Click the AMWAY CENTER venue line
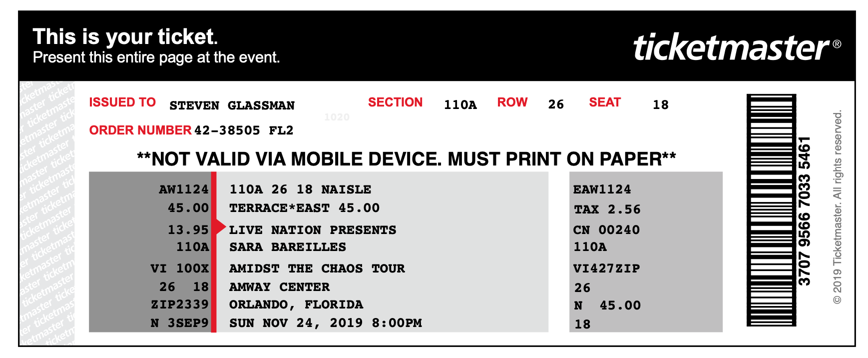 coord(280,287)
